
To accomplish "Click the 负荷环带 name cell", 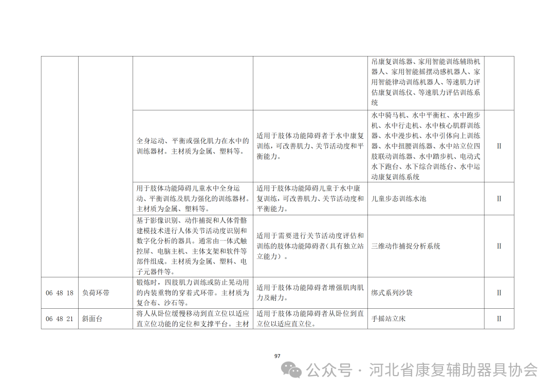I will point(96,293).
